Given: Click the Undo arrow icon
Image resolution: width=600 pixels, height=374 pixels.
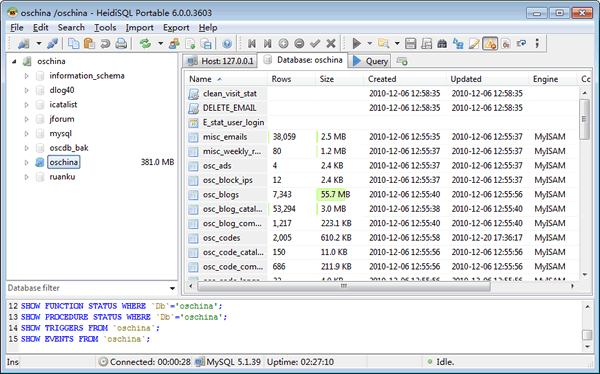Looking at the screenshot, I should pos(105,44).
